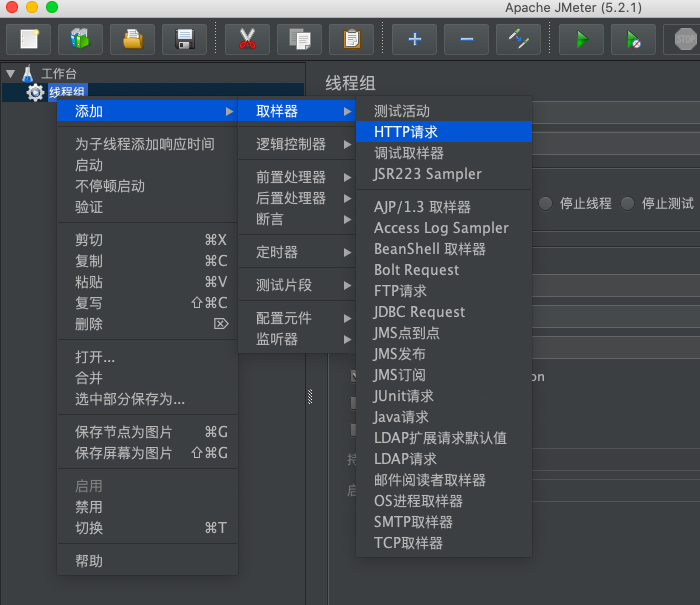Click the New test plan icon

pyautogui.click(x=29, y=40)
